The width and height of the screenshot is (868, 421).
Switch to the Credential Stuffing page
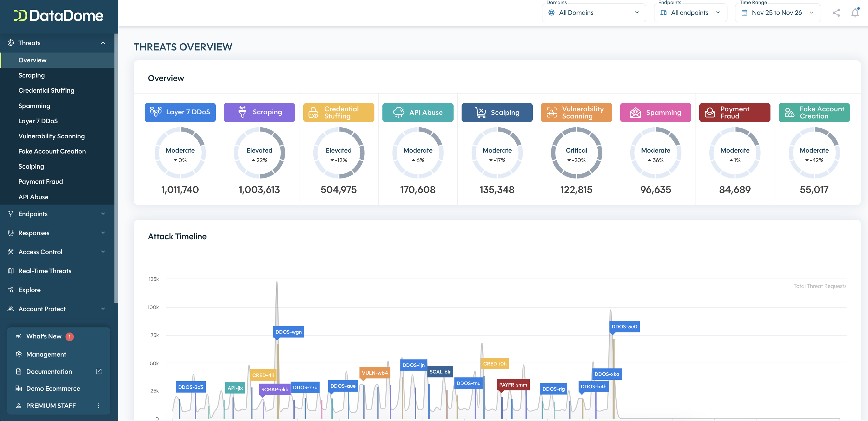pos(46,90)
